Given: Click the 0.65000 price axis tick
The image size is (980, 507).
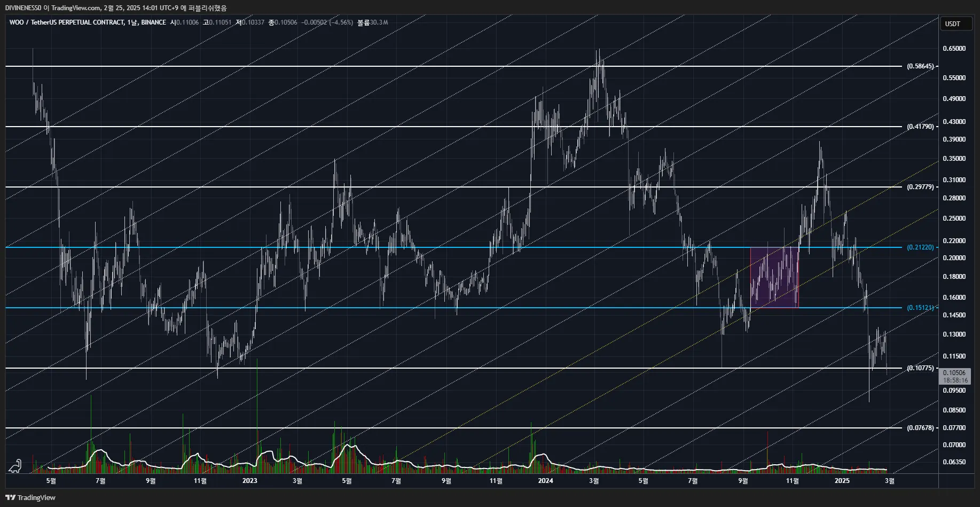Looking at the screenshot, I should point(954,49).
